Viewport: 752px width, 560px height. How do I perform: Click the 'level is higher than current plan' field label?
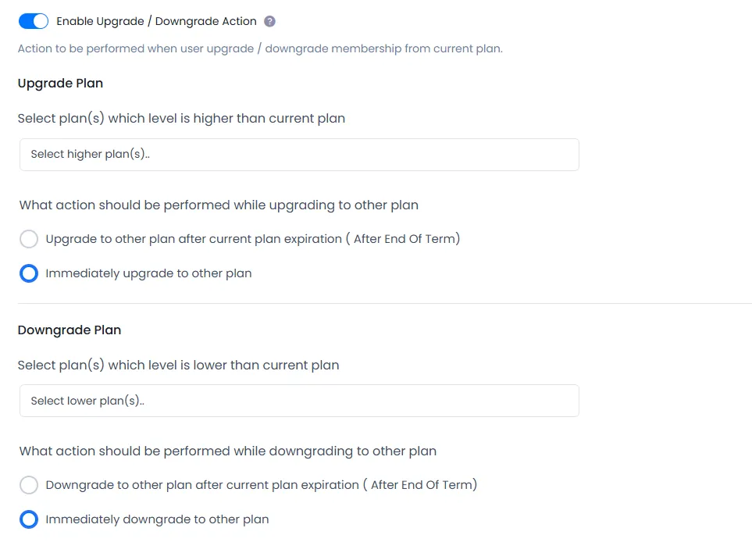[x=181, y=119]
